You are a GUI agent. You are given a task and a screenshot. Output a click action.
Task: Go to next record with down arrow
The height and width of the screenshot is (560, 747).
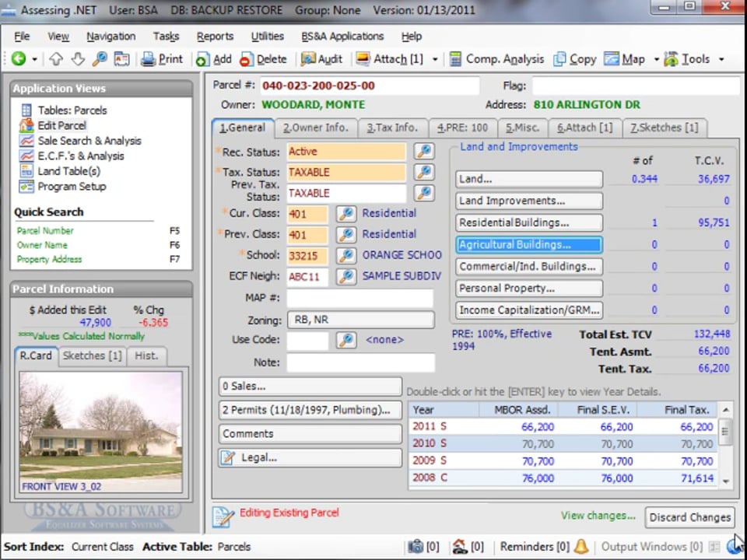[x=78, y=59]
